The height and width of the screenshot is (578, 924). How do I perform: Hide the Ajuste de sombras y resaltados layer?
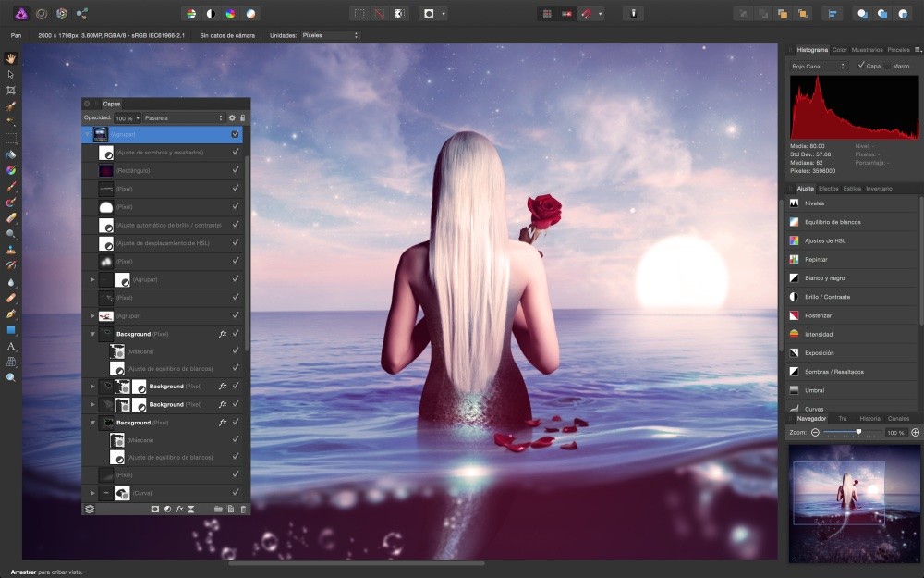click(x=236, y=152)
